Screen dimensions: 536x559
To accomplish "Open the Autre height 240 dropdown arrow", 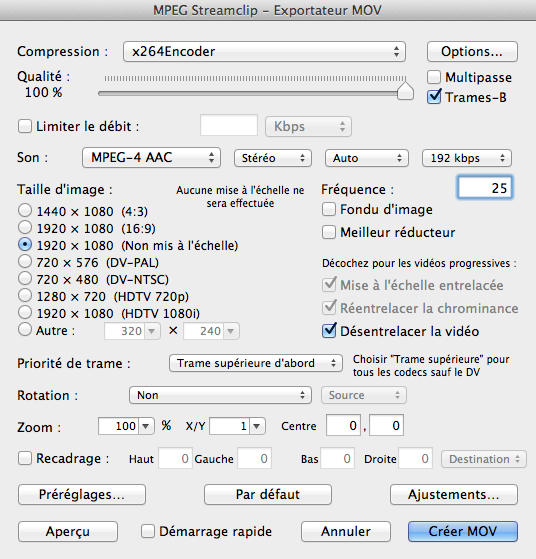I will 231,332.
